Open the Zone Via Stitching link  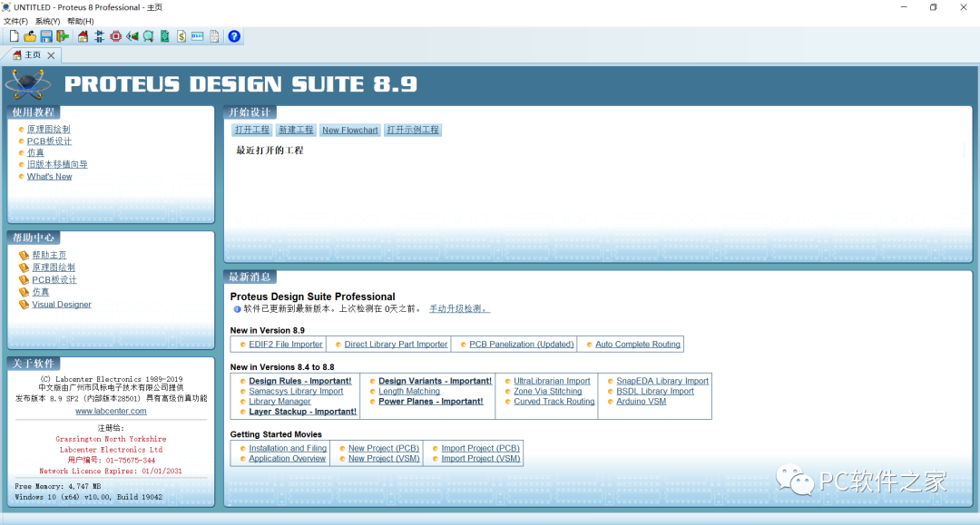pos(548,392)
